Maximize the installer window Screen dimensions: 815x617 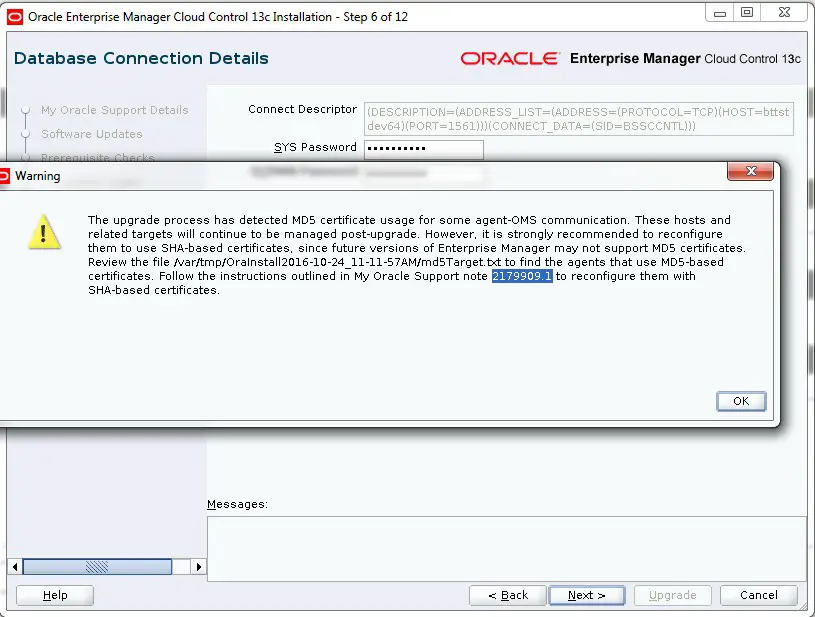pos(747,13)
